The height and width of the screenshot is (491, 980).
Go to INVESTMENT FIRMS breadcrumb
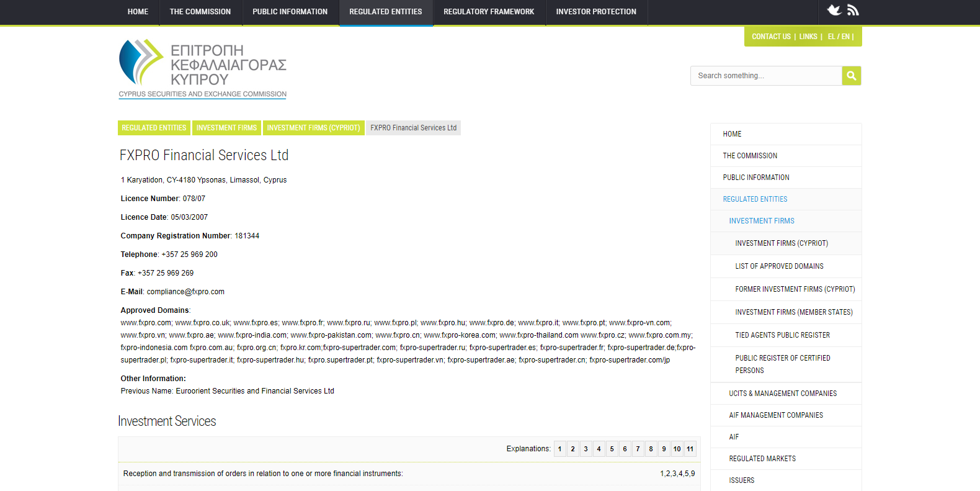tap(226, 128)
